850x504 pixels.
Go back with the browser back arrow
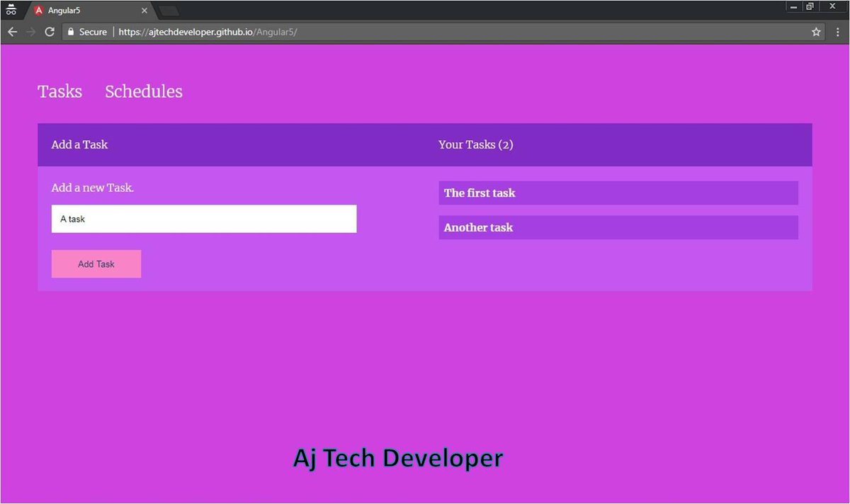[12, 32]
